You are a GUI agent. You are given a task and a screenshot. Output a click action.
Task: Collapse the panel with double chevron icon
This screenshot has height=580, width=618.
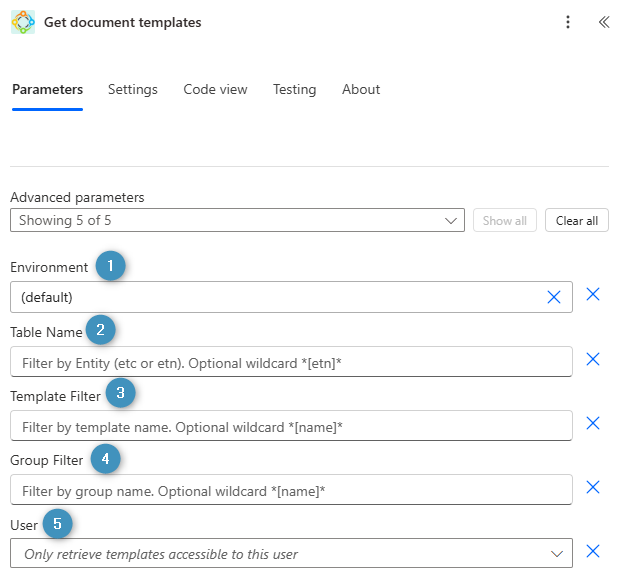(x=603, y=22)
